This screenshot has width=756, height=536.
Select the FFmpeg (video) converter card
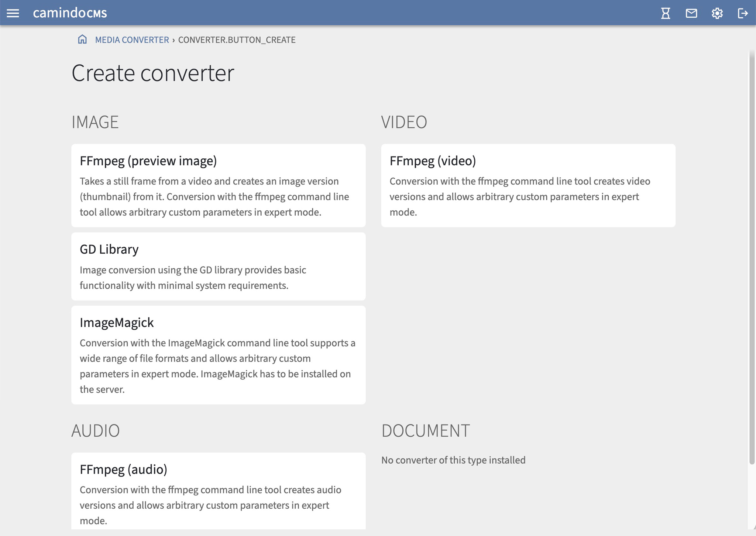528,185
